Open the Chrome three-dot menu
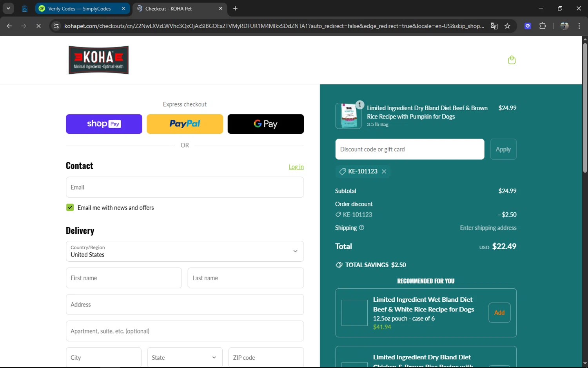The image size is (588, 368). 579,26
